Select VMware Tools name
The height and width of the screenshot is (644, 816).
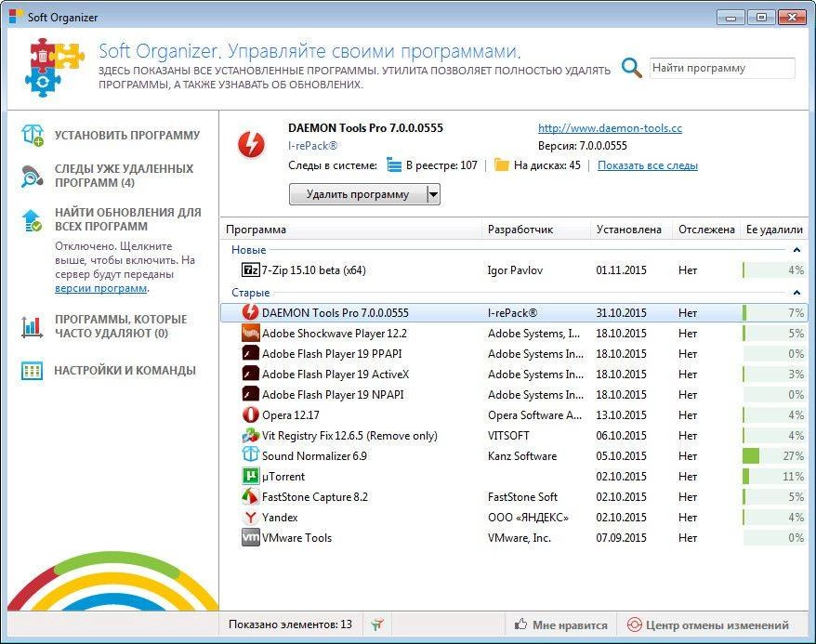296,538
